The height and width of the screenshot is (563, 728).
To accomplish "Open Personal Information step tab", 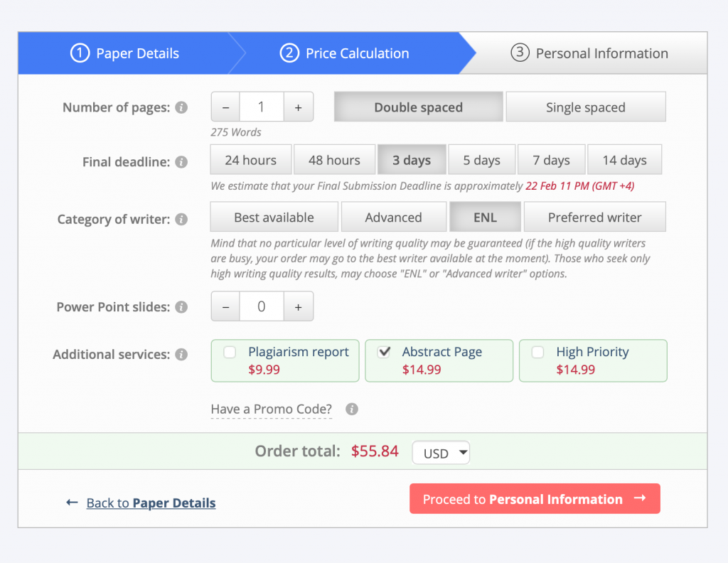I will click(589, 53).
